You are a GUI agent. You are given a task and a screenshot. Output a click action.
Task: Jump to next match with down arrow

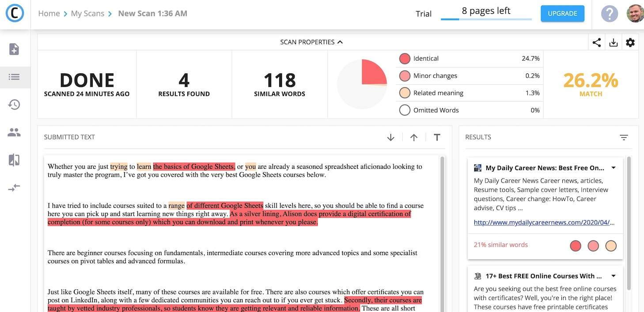(390, 137)
